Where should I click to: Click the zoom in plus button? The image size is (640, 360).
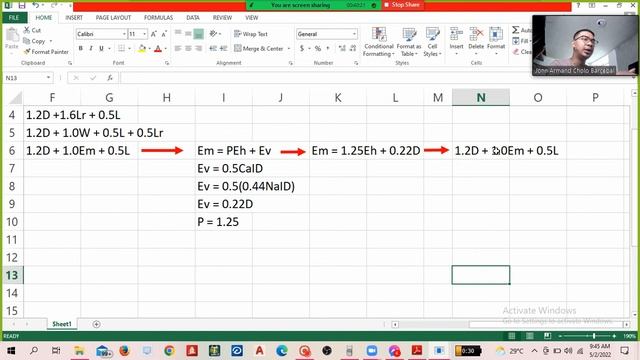click(x=614, y=336)
